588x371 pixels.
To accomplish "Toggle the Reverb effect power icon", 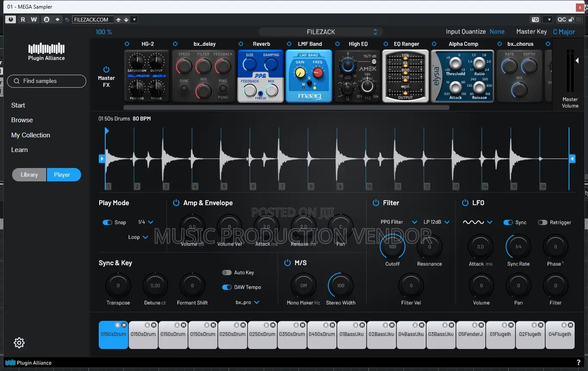I will [240, 44].
